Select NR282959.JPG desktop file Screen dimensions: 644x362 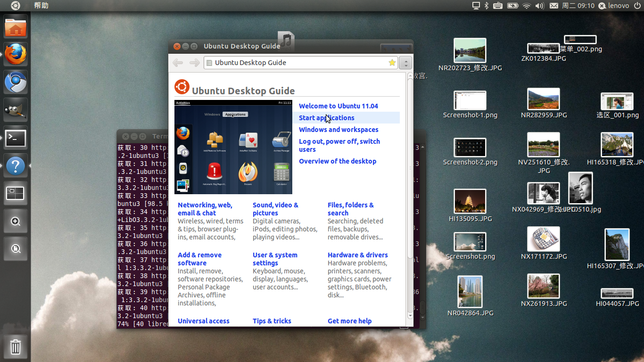544,103
